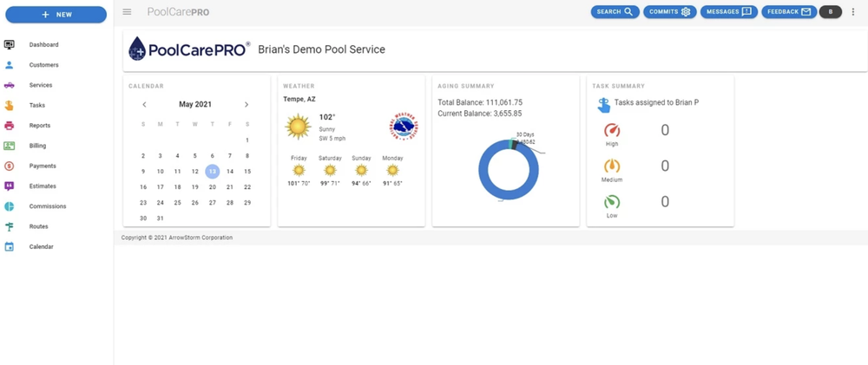Click the PoolCarePRO water drop logo

pos(137,49)
